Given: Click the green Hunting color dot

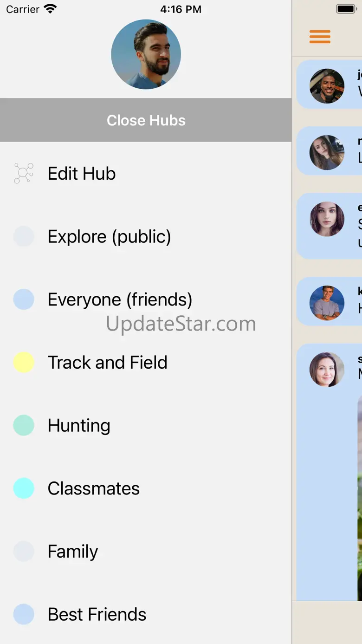Looking at the screenshot, I should [24, 425].
